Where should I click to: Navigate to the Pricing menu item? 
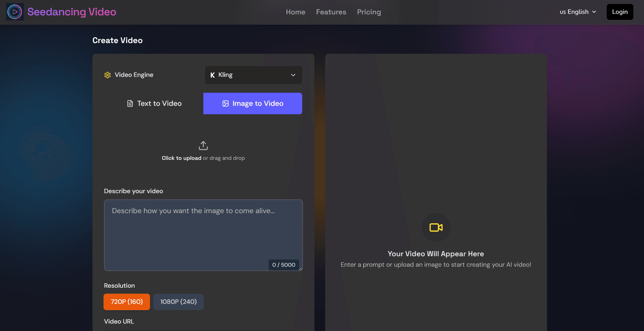(x=369, y=12)
